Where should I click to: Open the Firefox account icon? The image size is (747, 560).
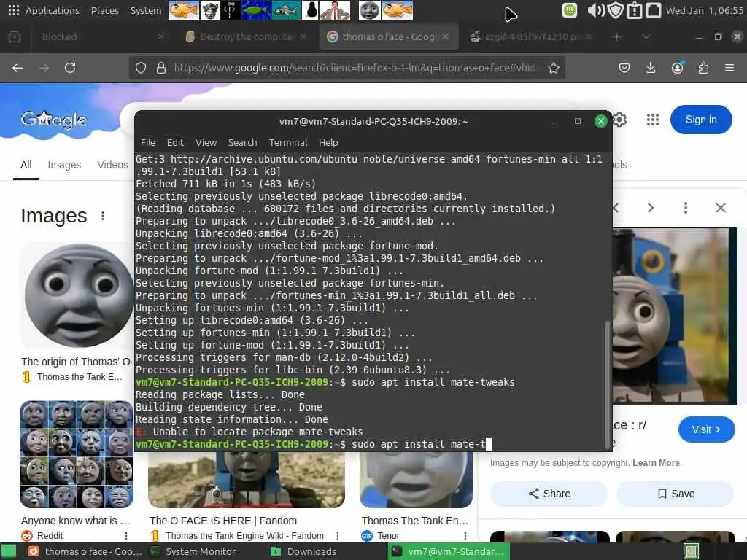click(677, 68)
